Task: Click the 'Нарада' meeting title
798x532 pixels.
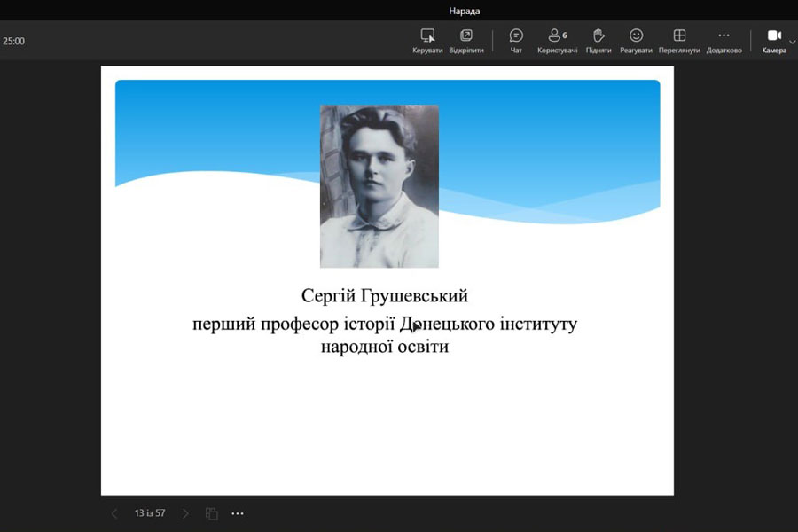Action: click(464, 11)
